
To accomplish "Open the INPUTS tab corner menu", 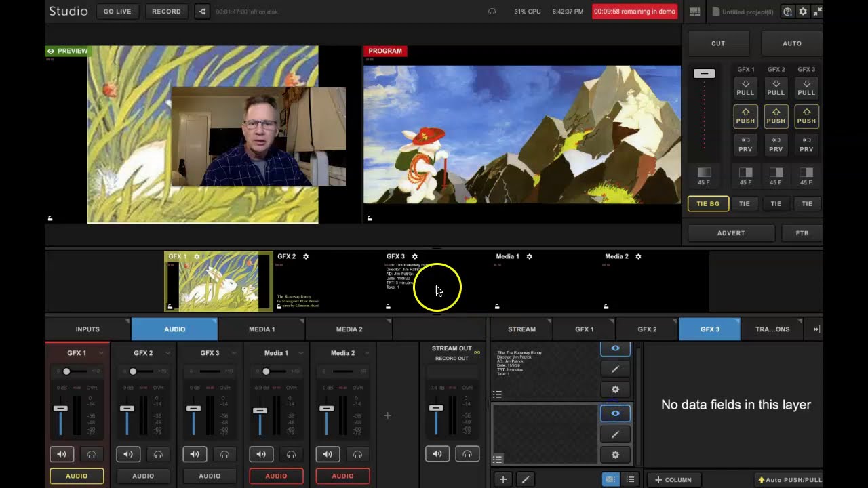I will pos(127,321).
